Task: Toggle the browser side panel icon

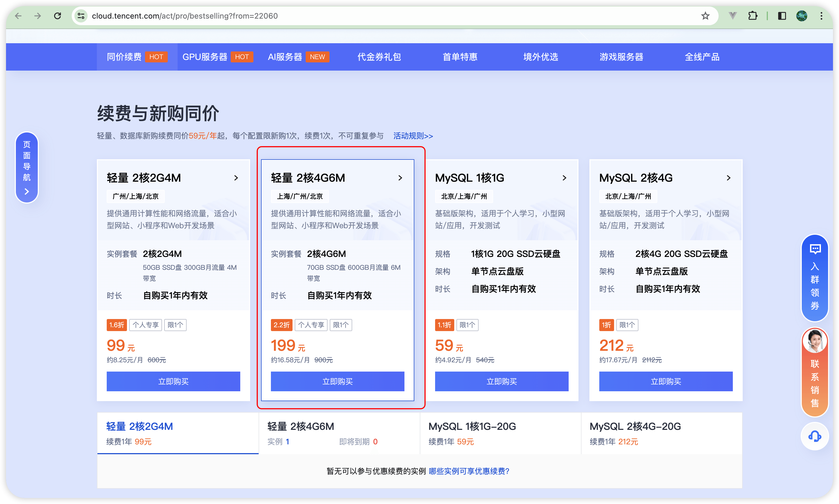Action: click(x=782, y=16)
